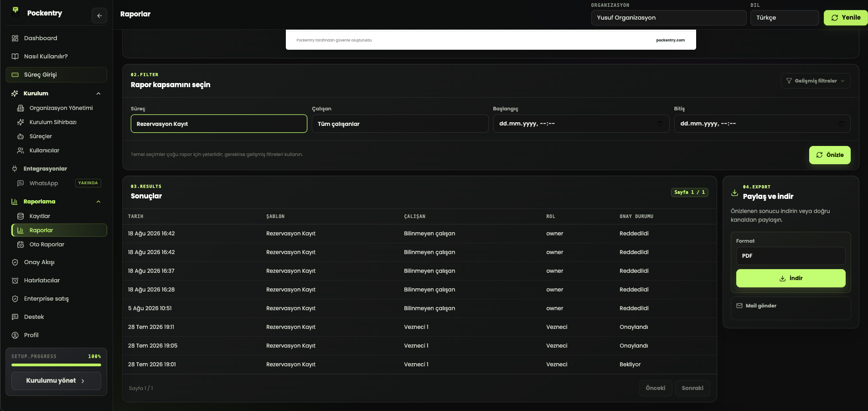Click the Nasıl Kullanılır book icon

coord(15,57)
